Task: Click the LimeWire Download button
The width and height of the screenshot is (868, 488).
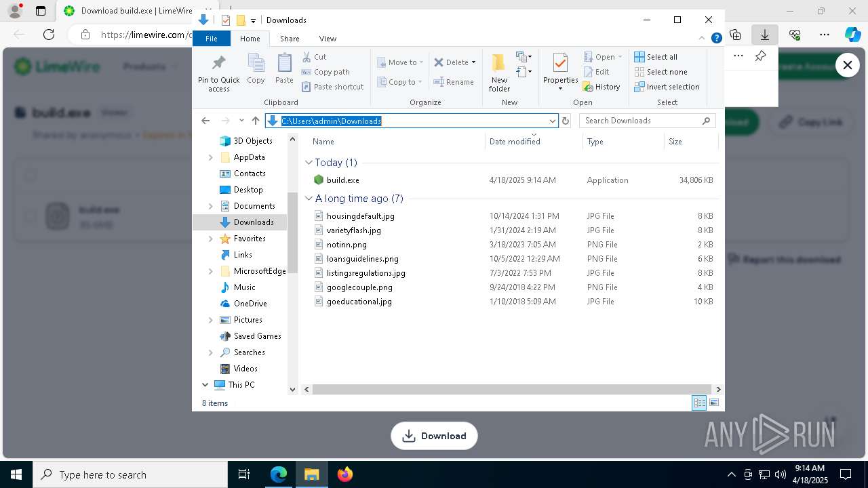Action: coord(434,436)
